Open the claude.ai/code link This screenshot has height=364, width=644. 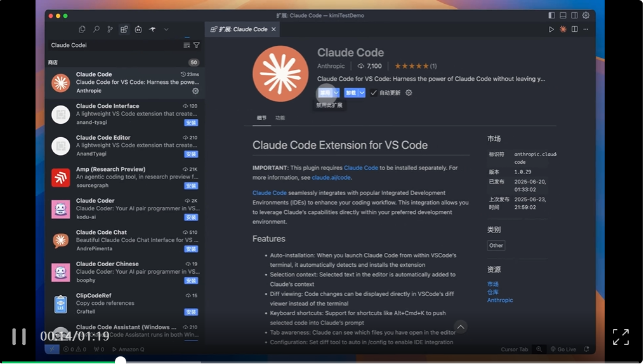coord(331,178)
